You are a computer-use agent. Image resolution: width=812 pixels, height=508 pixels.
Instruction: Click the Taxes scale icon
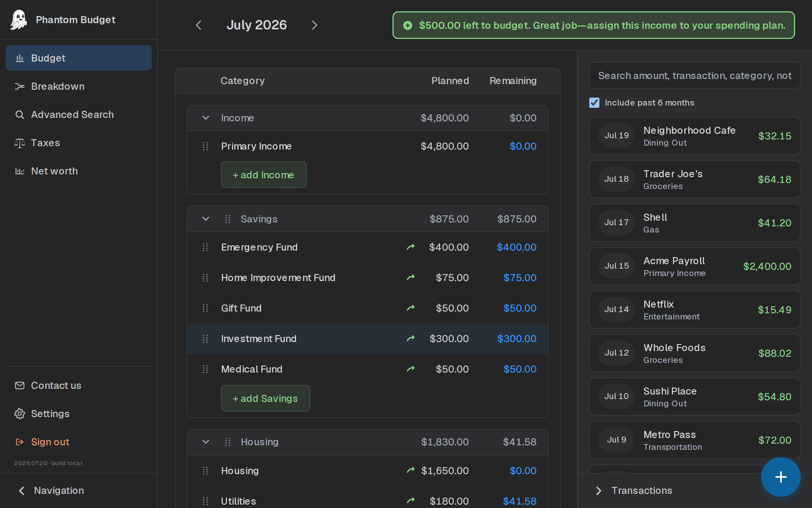coord(20,143)
